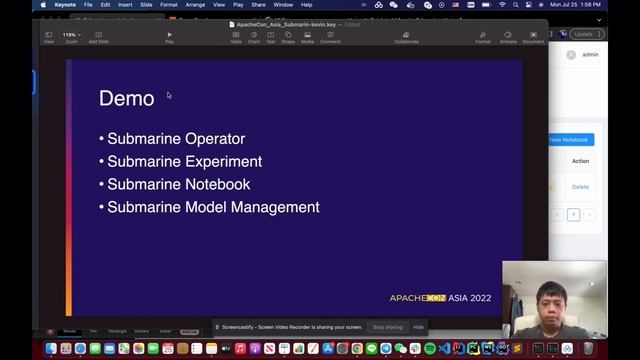Image resolution: width=640 pixels, height=360 pixels.
Task: Go to page 1 in browser pagination
Action: pyautogui.click(x=573, y=215)
